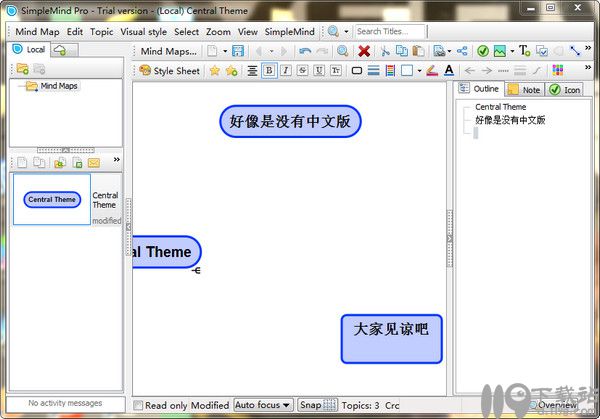Click the Search Titles input field
The image size is (600, 419).
pyautogui.click(x=390, y=31)
